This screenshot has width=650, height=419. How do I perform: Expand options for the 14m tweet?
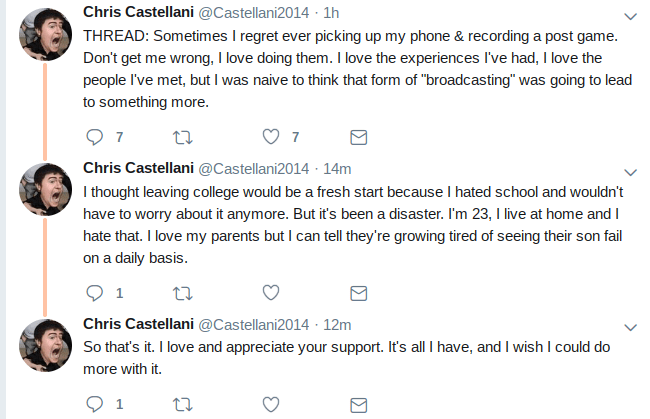(x=630, y=171)
